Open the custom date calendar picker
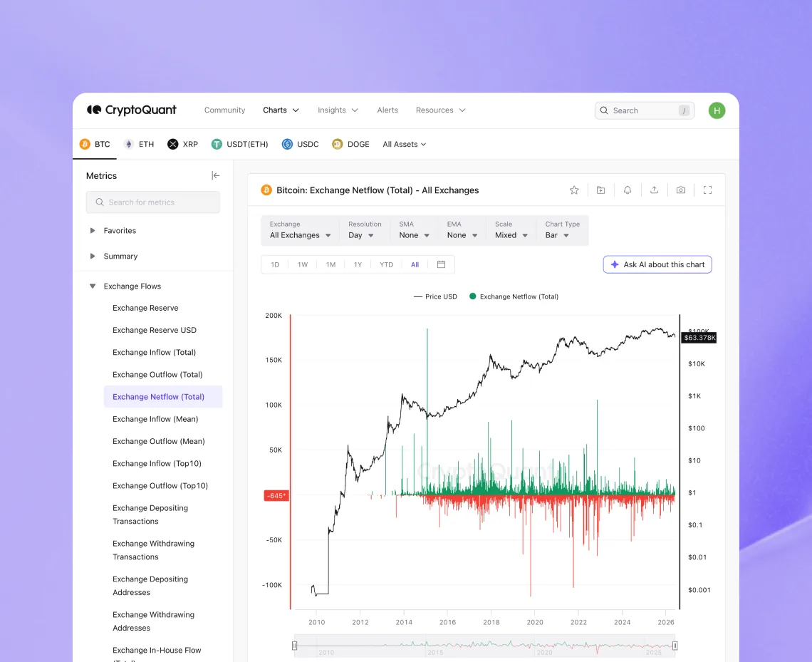 pos(441,264)
